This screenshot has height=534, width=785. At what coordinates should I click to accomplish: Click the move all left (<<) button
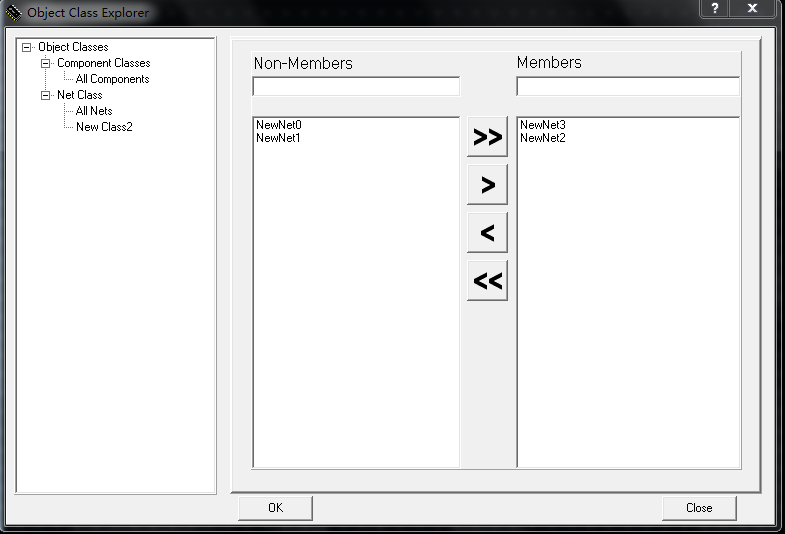[487, 281]
